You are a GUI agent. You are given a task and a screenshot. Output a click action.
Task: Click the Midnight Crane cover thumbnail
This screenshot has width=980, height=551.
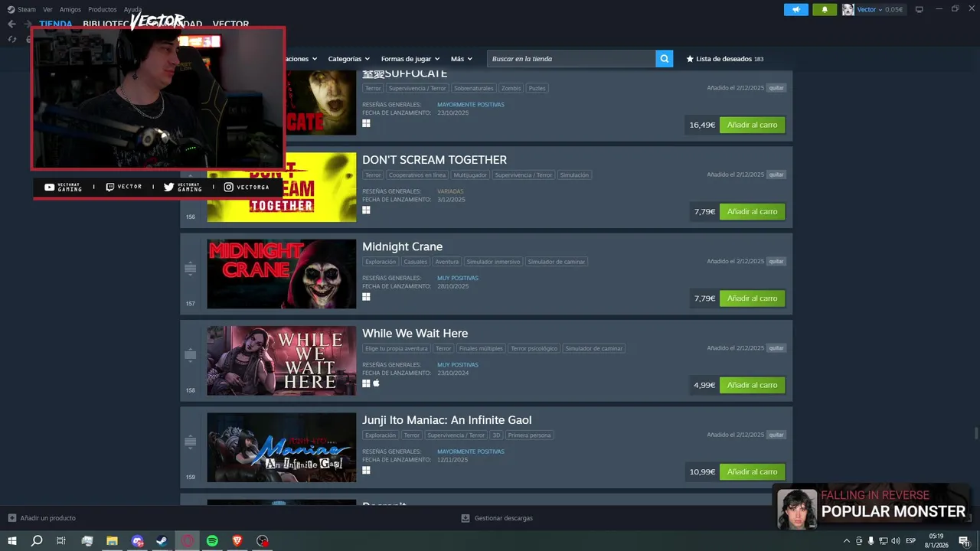[x=281, y=274]
